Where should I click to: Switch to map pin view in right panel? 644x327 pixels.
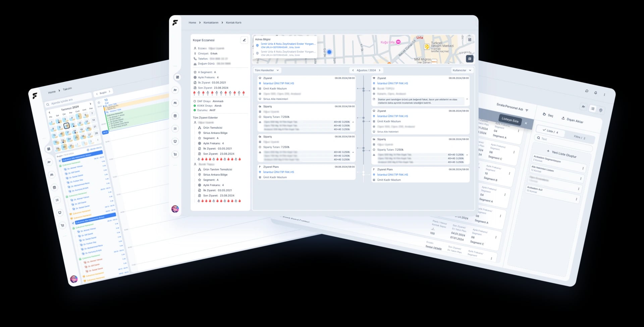(x=601, y=110)
